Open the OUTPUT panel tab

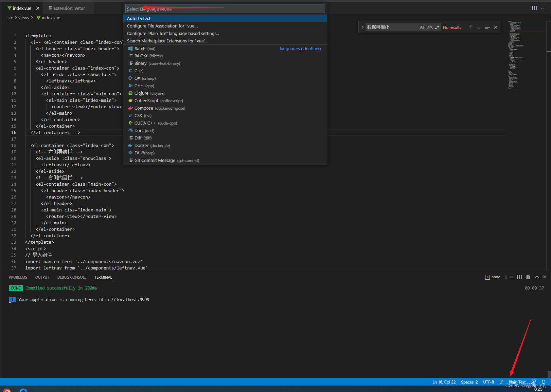42,277
